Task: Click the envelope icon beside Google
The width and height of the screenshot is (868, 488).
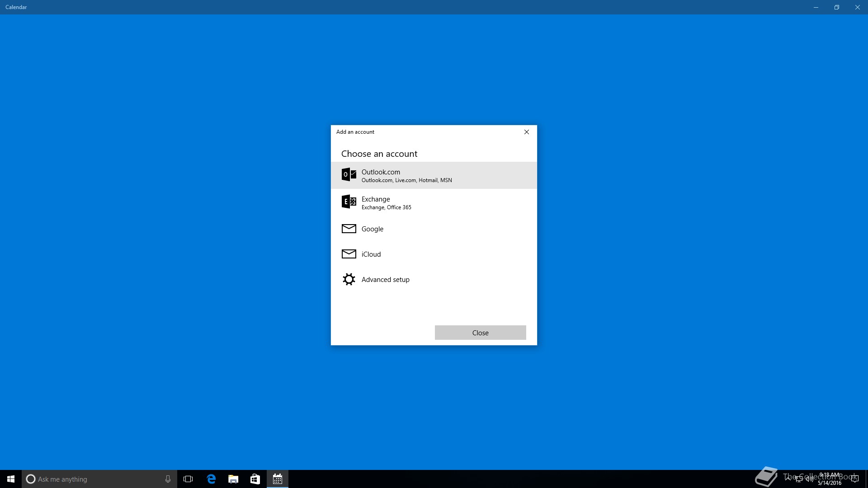Action: pyautogui.click(x=349, y=229)
